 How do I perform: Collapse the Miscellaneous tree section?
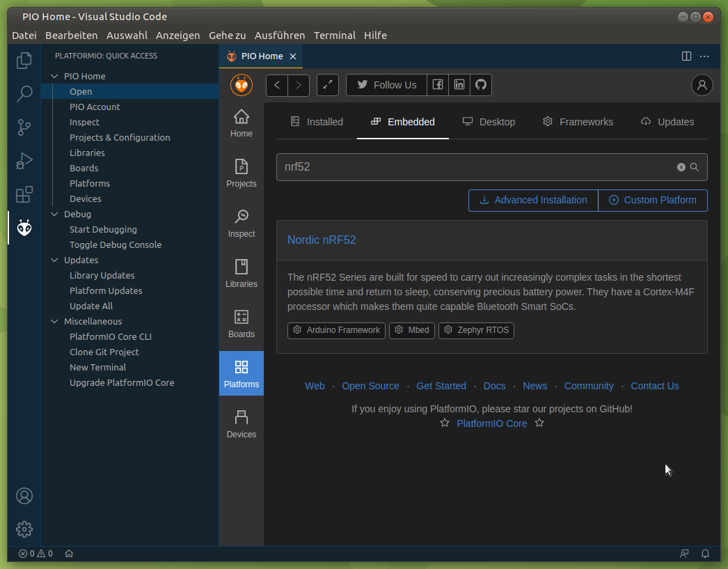[x=55, y=322]
